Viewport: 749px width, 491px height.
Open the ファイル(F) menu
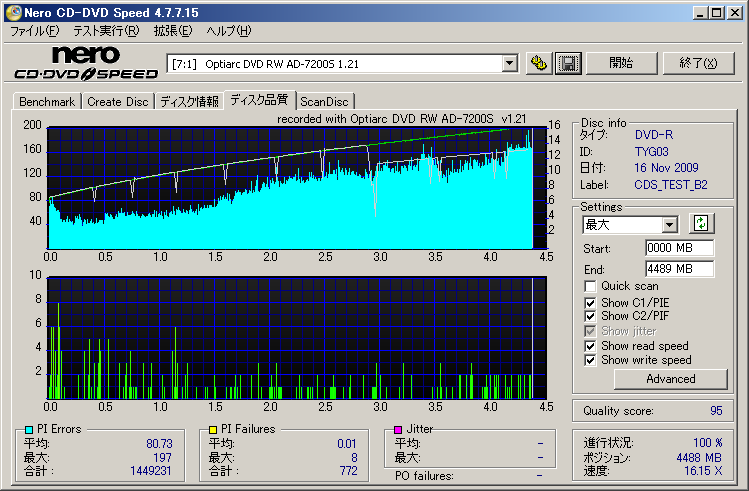35,31
